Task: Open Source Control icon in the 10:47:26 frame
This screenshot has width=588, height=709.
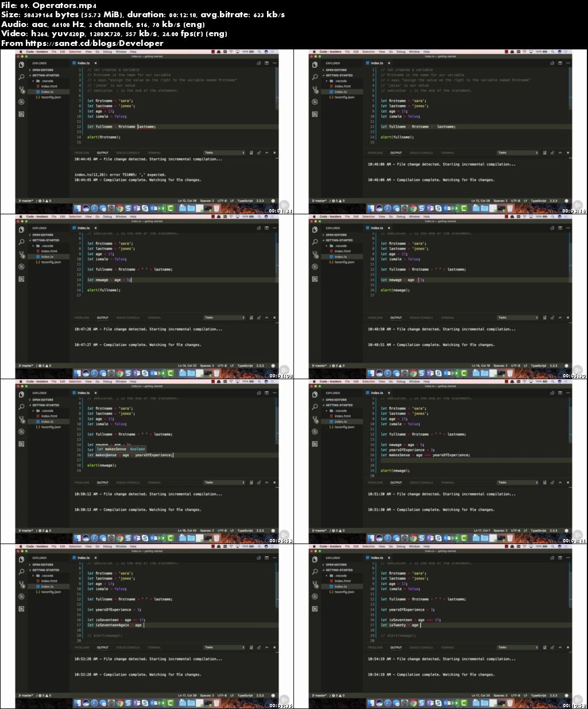Action: [22, 255]
